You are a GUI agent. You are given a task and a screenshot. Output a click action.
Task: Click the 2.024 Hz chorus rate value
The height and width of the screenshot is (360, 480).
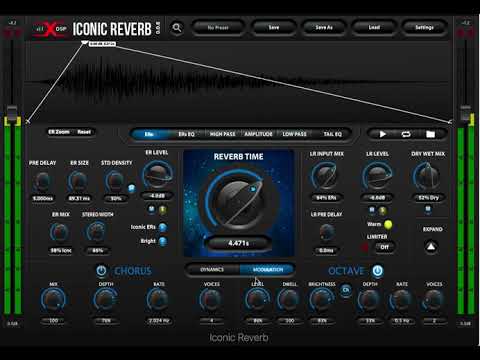[159, 321]
